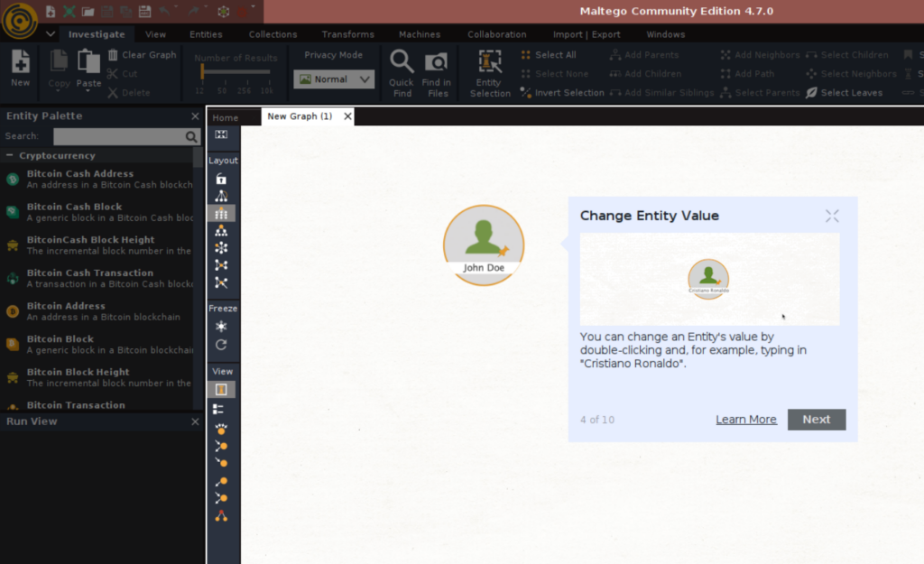Click the green graph icon in title bar

tap(69, 11)
